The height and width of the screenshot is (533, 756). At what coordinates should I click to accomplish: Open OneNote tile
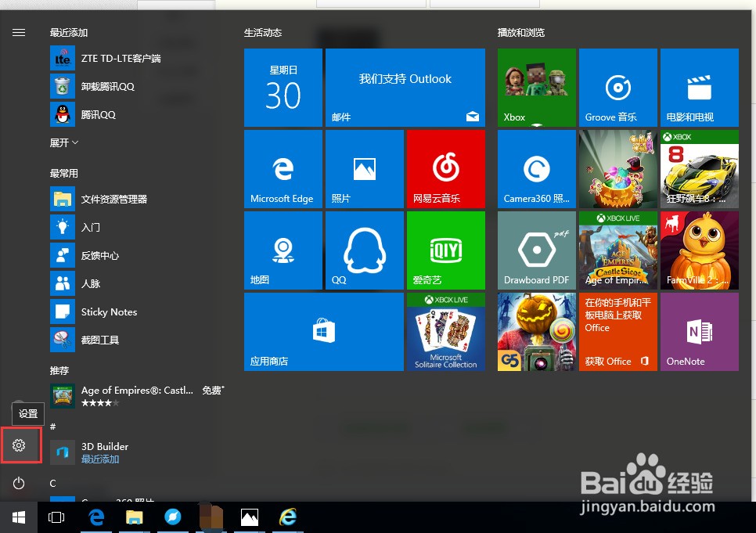700,332
